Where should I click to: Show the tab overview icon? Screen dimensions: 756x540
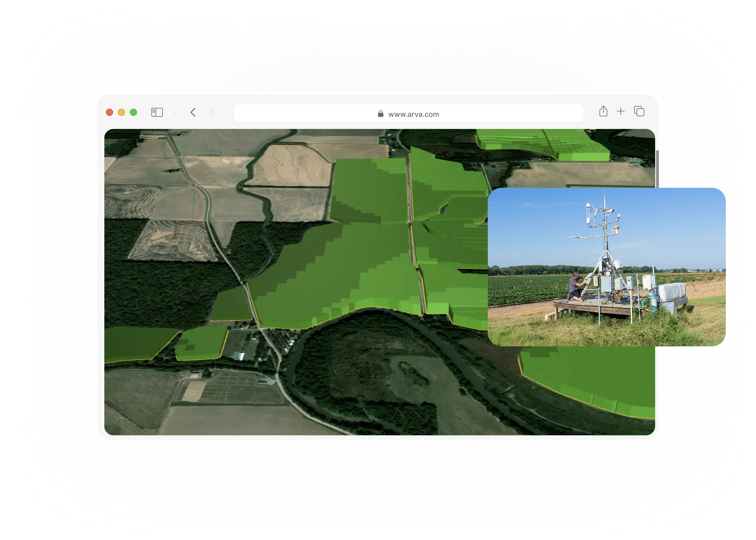[x=639, y=111]
